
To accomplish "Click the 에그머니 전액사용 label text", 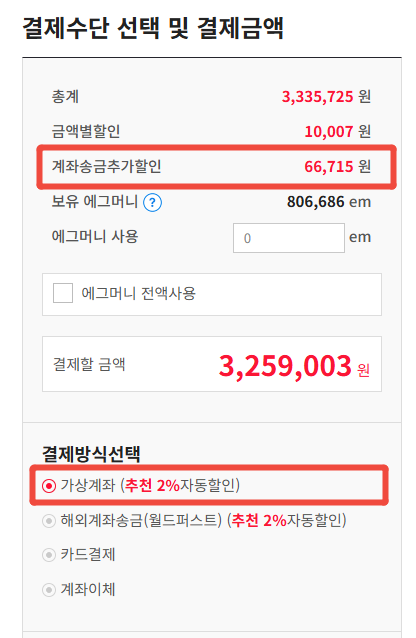I will click(x=138, y=293).
